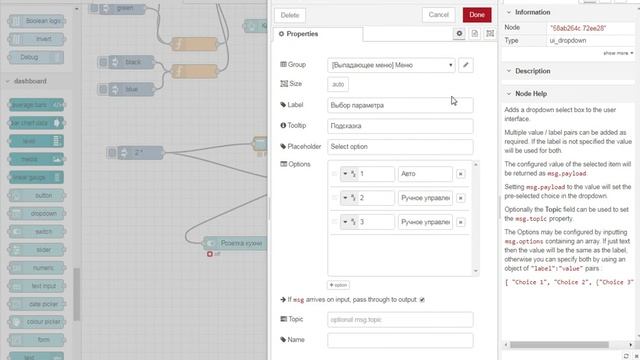Trigger the '2 *' inject node button

coord(111,153)
